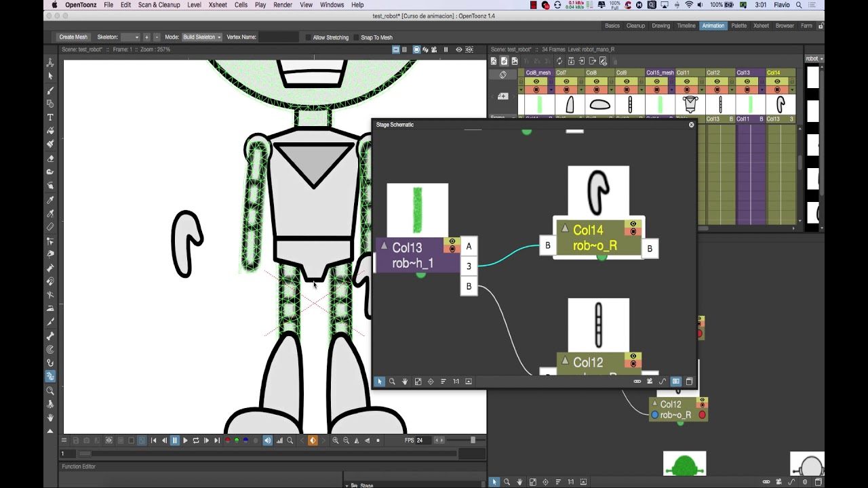Viewport: 868px width, 488px height.
Task: Switch to Drawing room tab
Action: coord(660,26)
